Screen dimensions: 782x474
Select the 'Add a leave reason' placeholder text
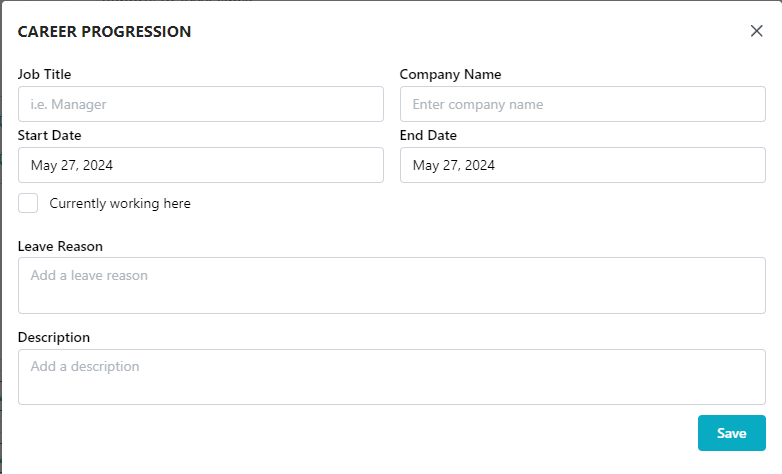(89, 275)
